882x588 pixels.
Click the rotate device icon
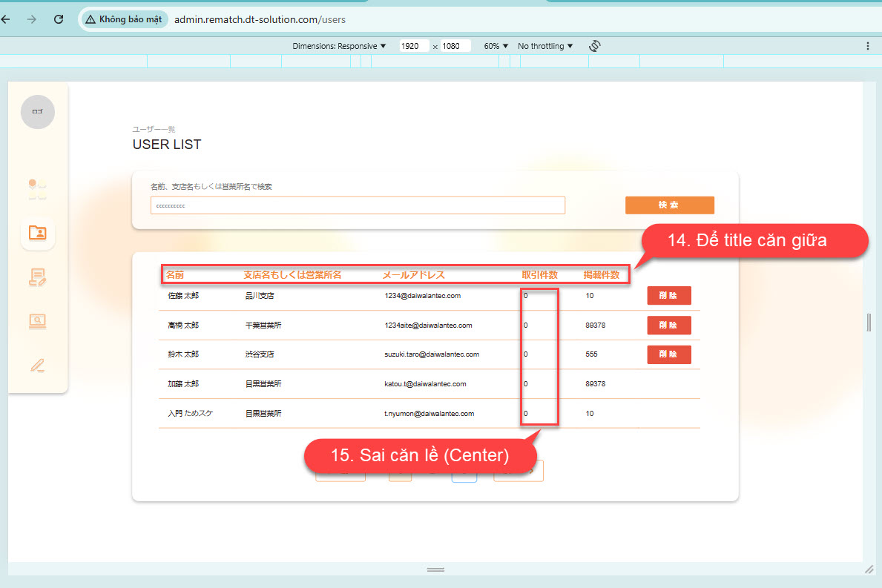tap(594, 46)
